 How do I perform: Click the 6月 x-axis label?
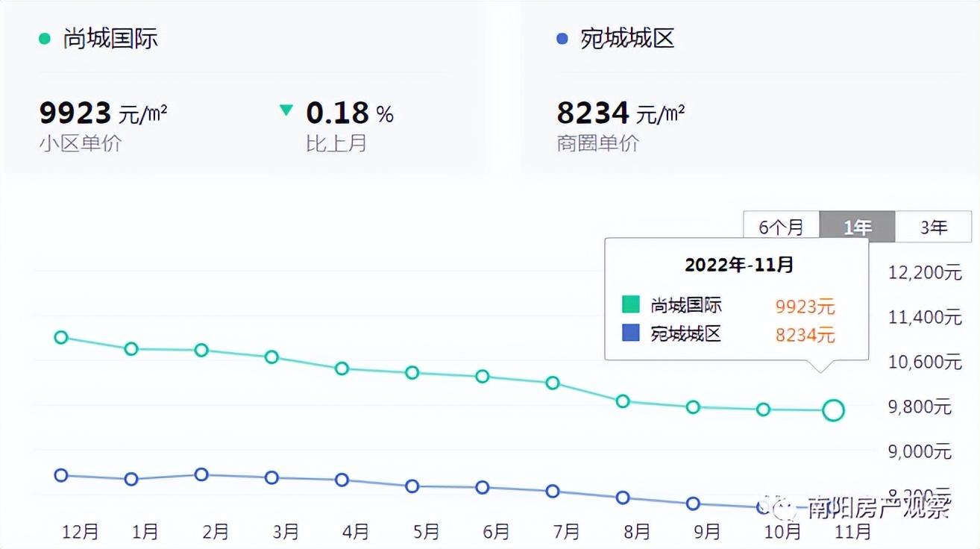[497, 531]
